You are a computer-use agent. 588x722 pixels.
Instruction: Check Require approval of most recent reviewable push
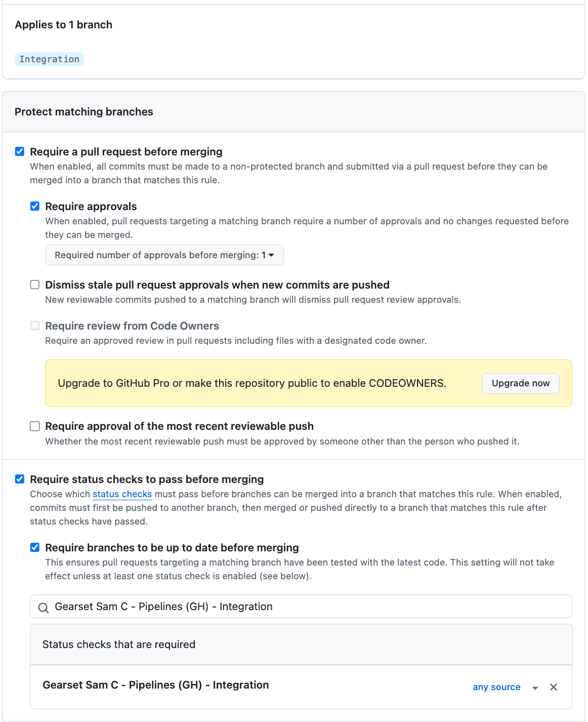coord(35,426)
